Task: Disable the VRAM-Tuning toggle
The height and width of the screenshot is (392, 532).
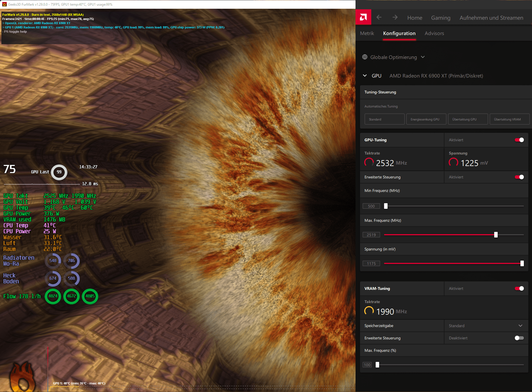Action: (x=519, y=288)
